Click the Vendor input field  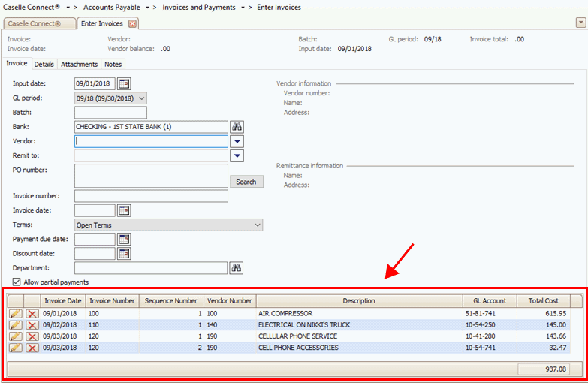(151, 141)
